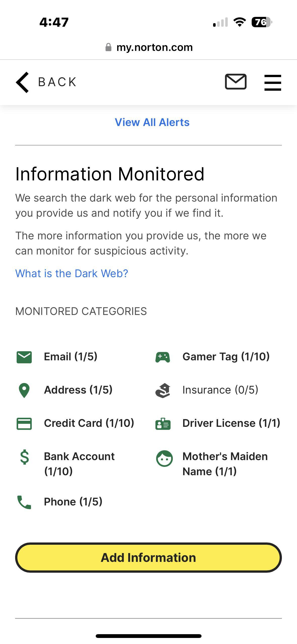This screenshot has width=297, height=644.
Task: Tap the green Phone handset icon
Action: (24, 502)
